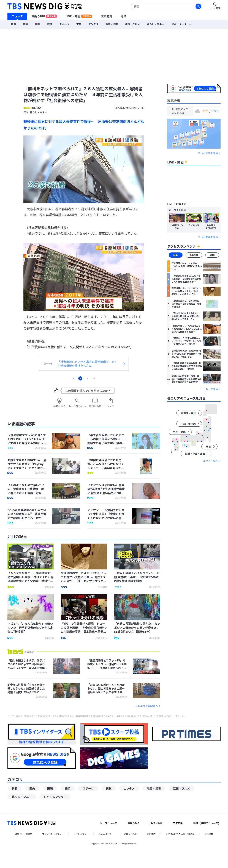Go to article page 3
Viewport: 228px width, 868px height.
coord(87,378)
